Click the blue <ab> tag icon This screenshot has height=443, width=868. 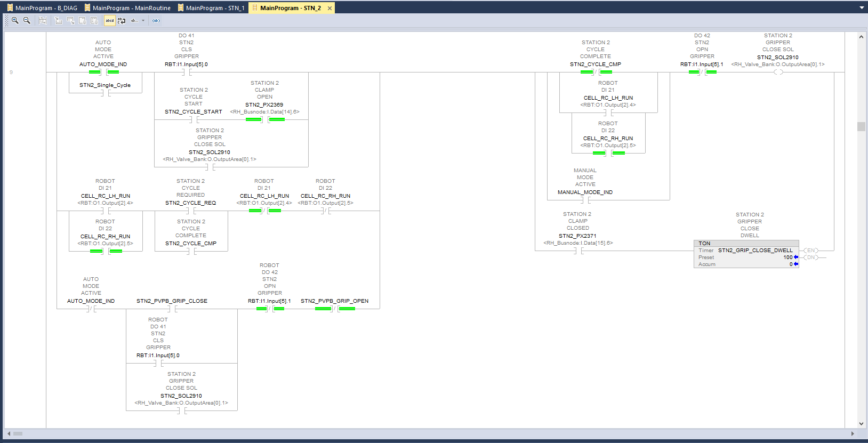tap(156, 20)
